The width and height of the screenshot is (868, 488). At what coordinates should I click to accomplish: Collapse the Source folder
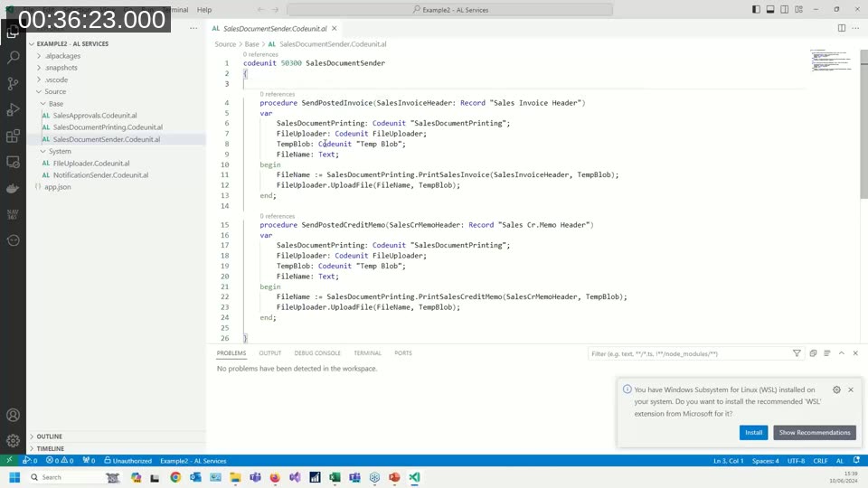click(x=39, y=92)
